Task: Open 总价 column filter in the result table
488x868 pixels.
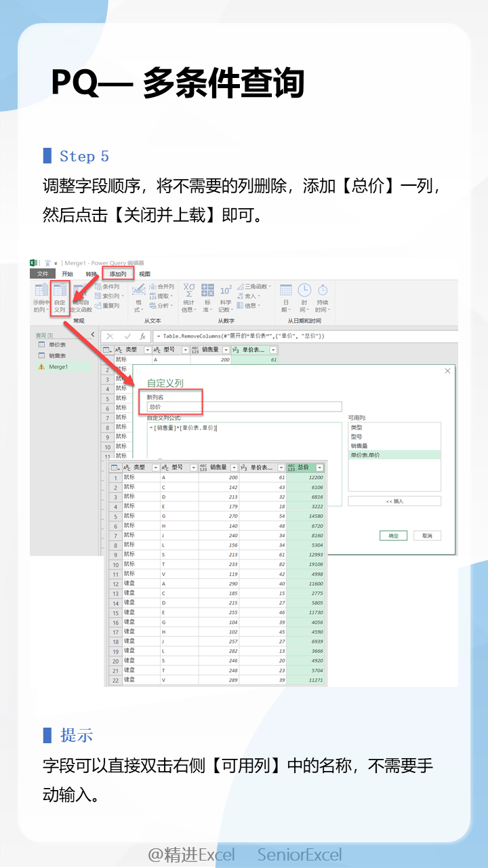Action: [x=319, y=468]
